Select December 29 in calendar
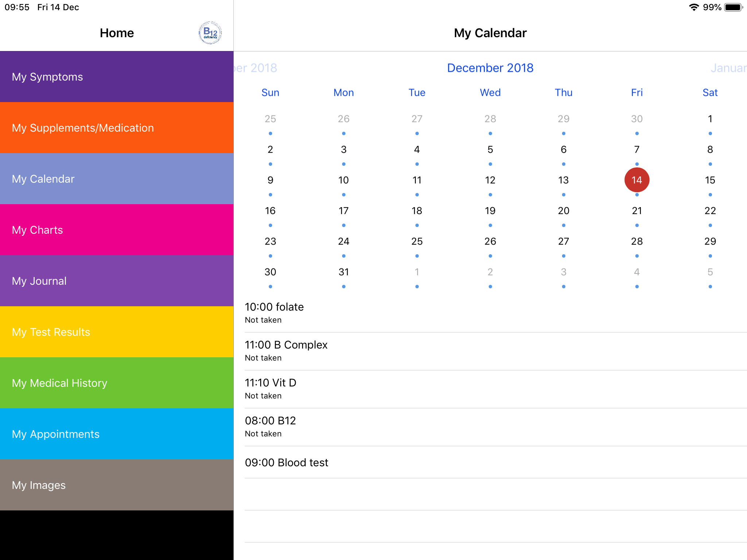 (x=710, y=241)
